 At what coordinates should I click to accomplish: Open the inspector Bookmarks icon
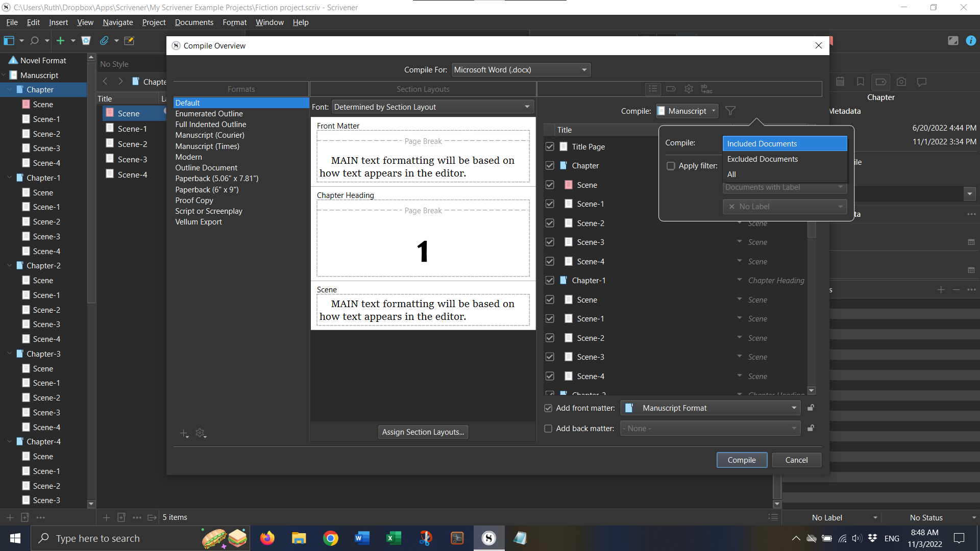click(x=861, y=82)
